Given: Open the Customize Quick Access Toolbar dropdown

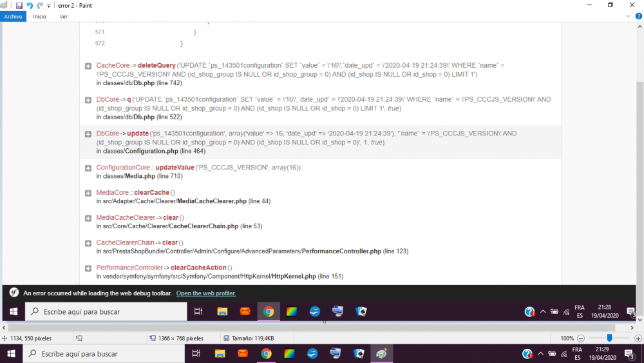Looking at the screenshot, I should coord(48,6).
